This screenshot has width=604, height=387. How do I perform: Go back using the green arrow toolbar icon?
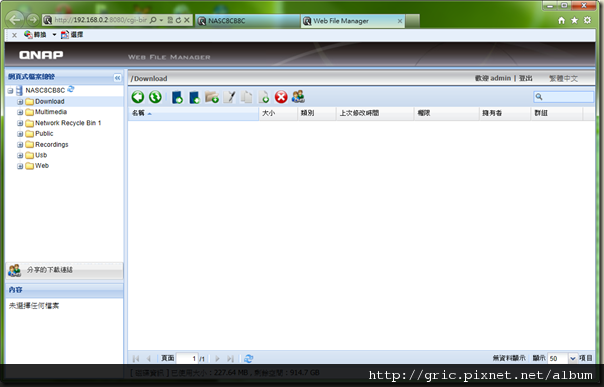138,97
